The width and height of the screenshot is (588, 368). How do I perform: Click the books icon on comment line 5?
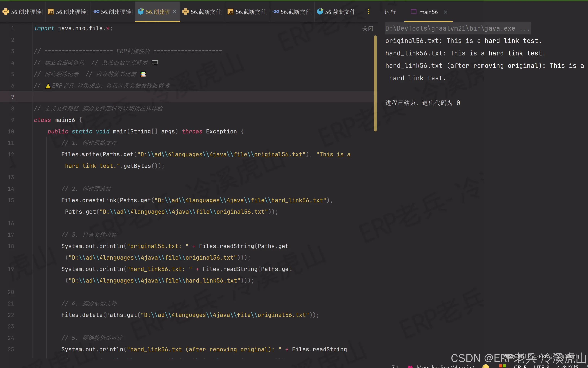coord(143,74)
